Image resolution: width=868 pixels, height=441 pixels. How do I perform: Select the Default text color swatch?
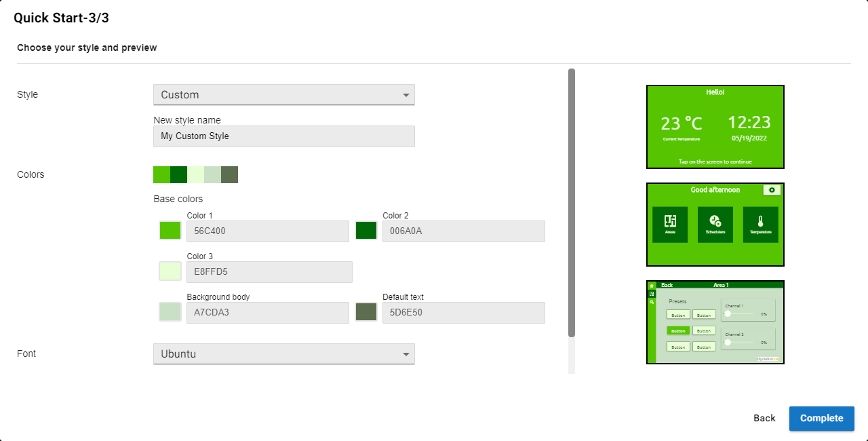(x=366, y=312)
